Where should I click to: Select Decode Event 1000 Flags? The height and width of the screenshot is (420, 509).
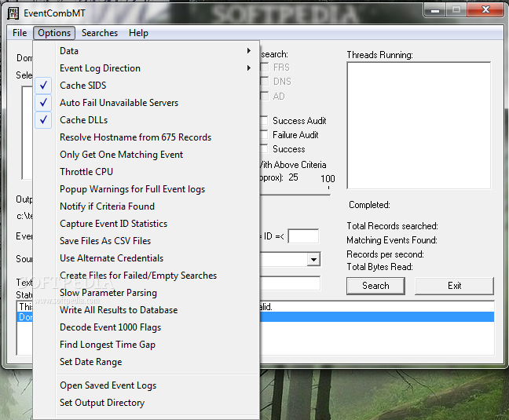pos(146,327)
